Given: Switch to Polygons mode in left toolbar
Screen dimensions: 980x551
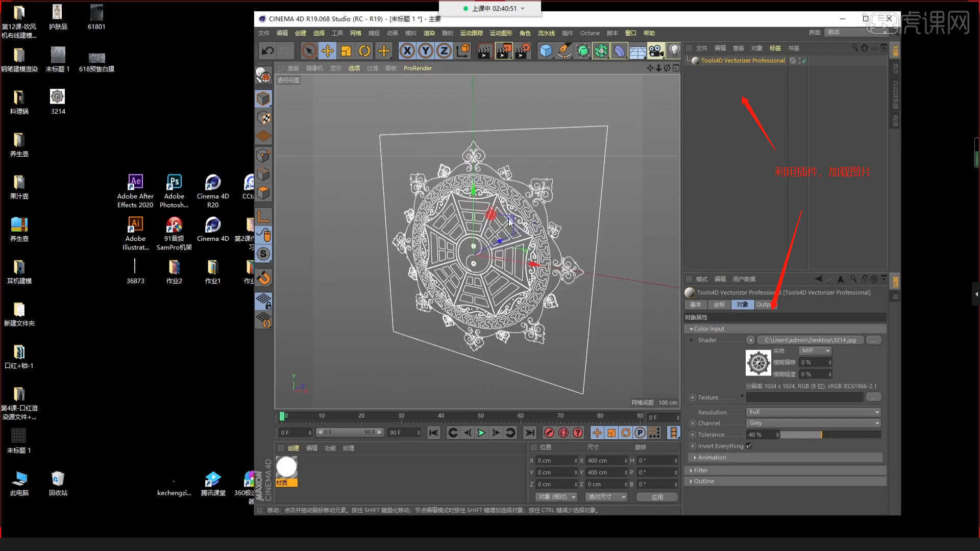Looking at the screenshot, I should pos(263,193).
